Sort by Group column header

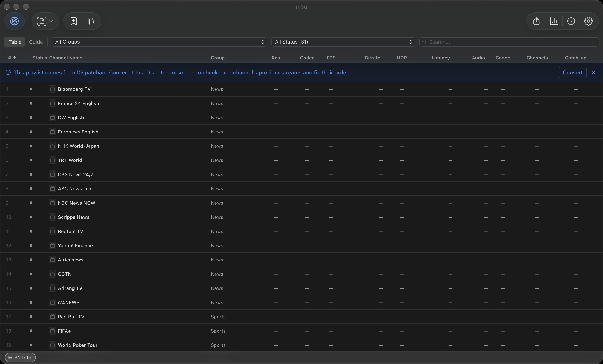click(x=218, y=58)
